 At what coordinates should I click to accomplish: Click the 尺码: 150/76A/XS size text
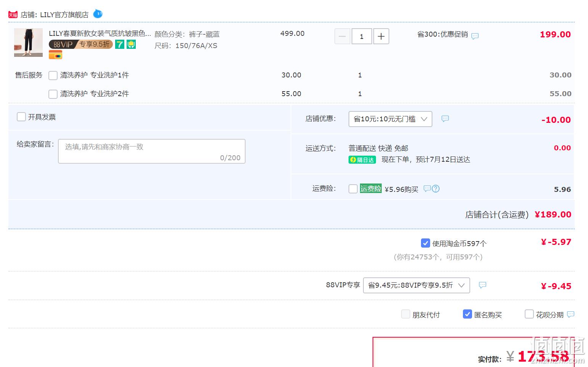(x=186, y=46)
